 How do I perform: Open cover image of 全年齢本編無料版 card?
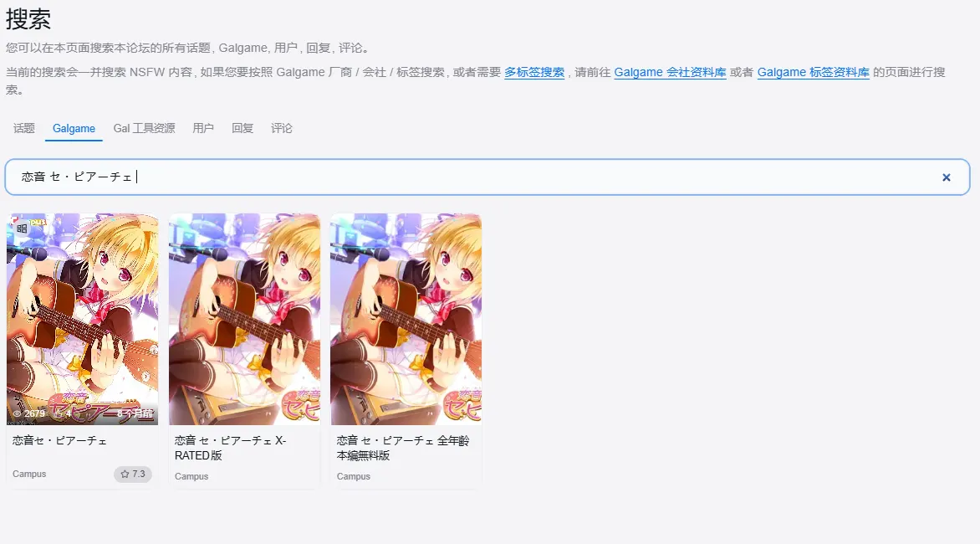click(x=406, y=320)
